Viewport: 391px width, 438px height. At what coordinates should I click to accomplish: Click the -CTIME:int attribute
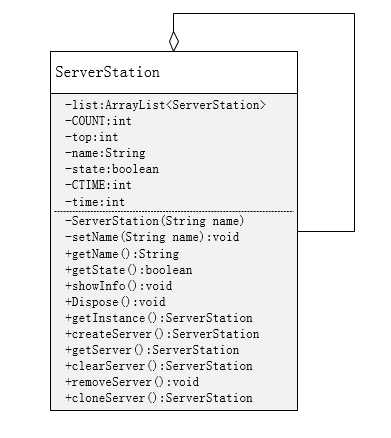(x=98, y=185)
